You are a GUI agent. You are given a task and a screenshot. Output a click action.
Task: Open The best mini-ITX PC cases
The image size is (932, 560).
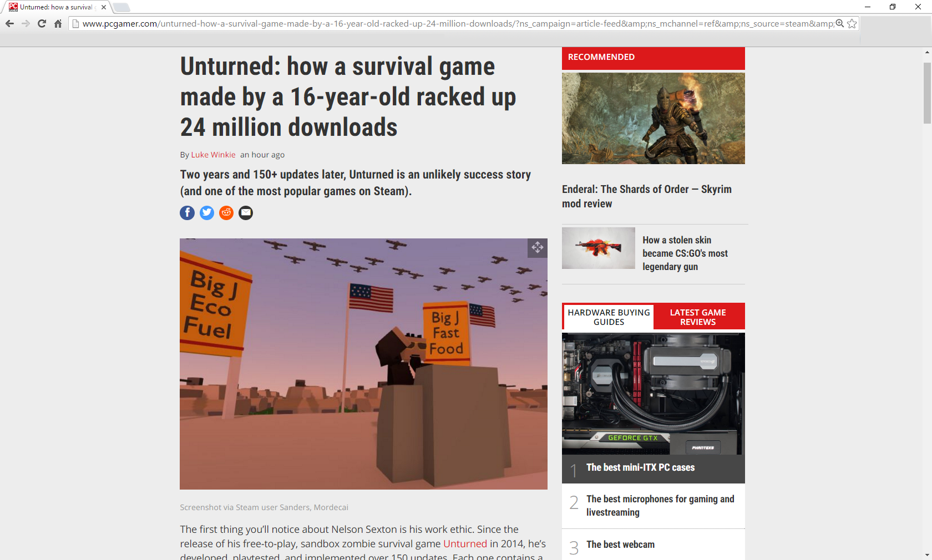[x=640, y=467]
